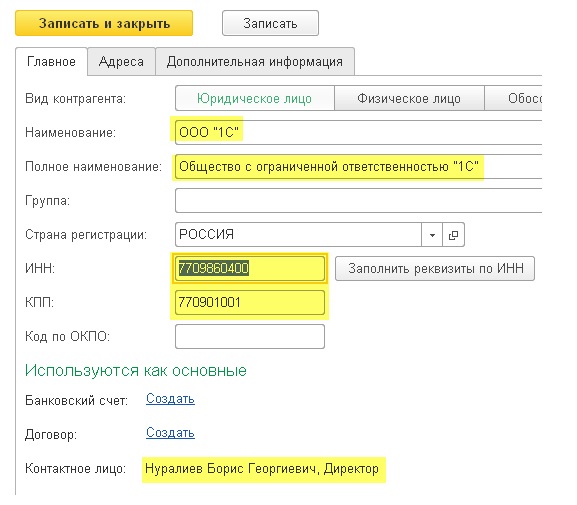
Task: Focus the КПП field showing 770901001
Action: (250, 302)
